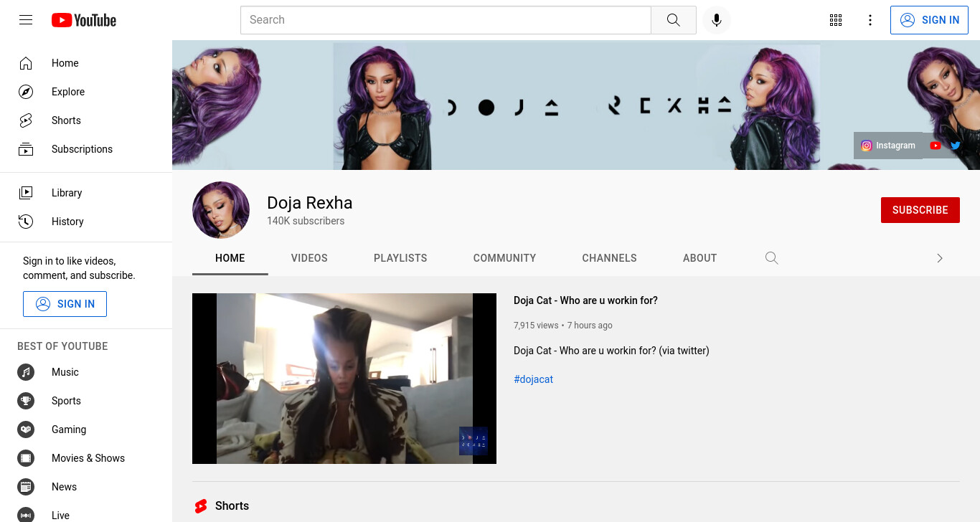Play the featured video thumbnail

[344, 379]
